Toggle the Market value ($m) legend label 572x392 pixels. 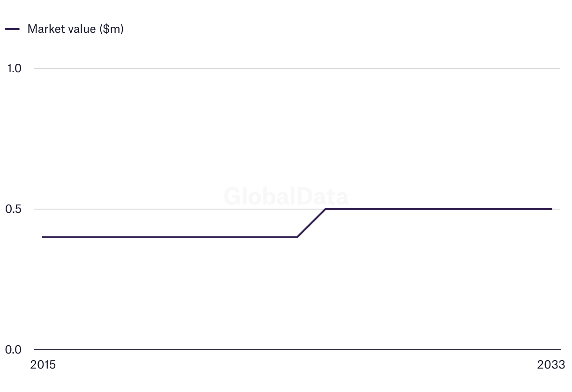[x=75, y=29]
